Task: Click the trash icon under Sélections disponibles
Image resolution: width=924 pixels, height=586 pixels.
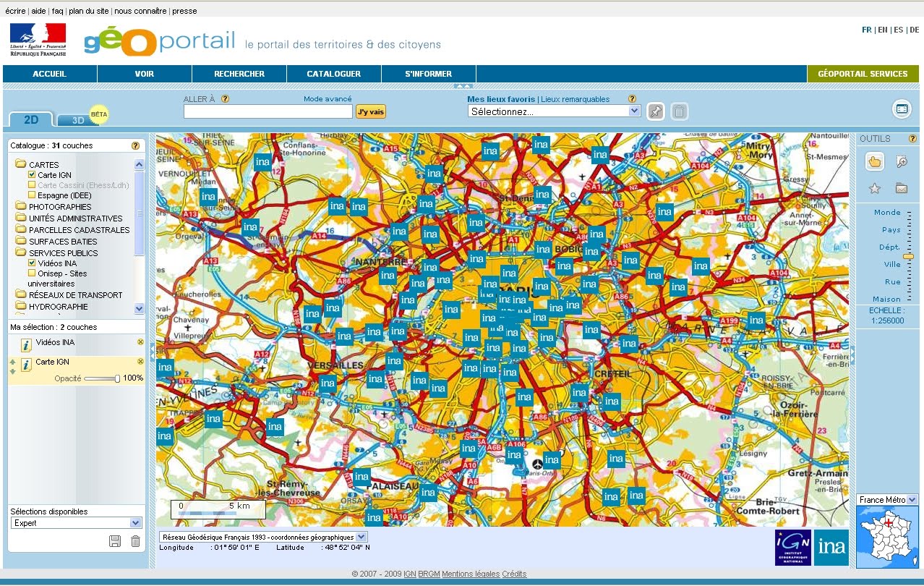Action: pyautogui.click(x=135, y=541)
